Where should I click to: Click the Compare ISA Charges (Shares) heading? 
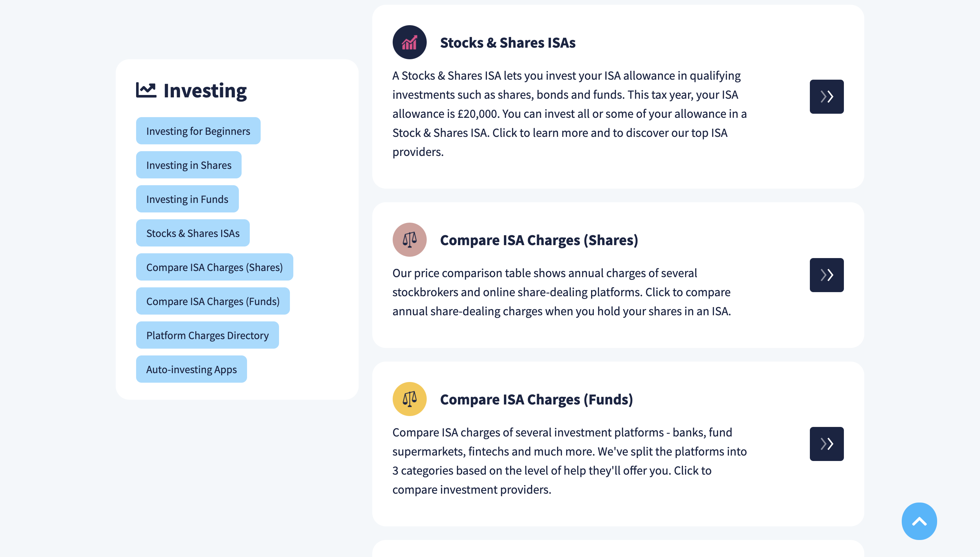click(x=539, y=240)
